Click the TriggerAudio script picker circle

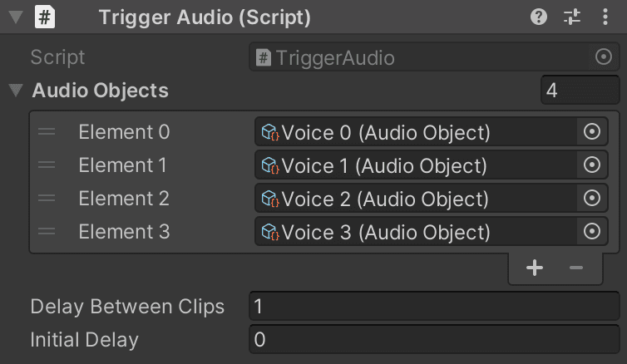tap(604, 57)
